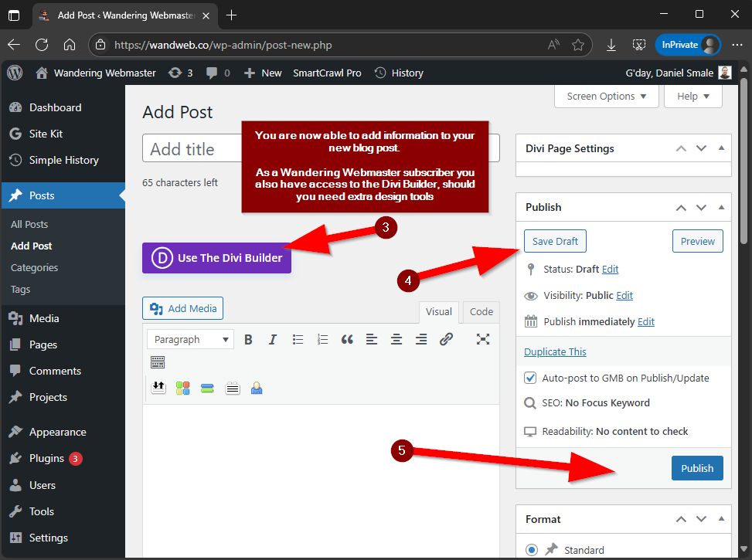Click the Insert link chain icon
The height and width of the screenshot is (560, 752).
446,339
